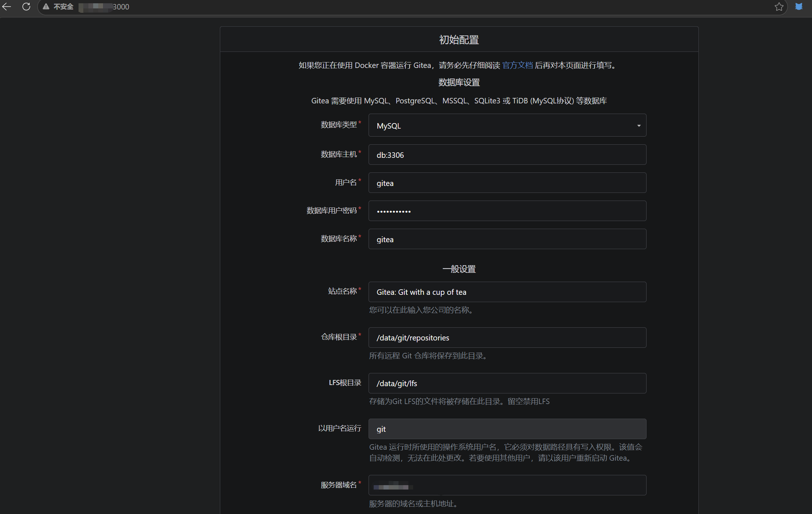Edit the site name field Gitea: Git with a cup of tea
This screenshot has width=812, height=514.
click(507, 292)
